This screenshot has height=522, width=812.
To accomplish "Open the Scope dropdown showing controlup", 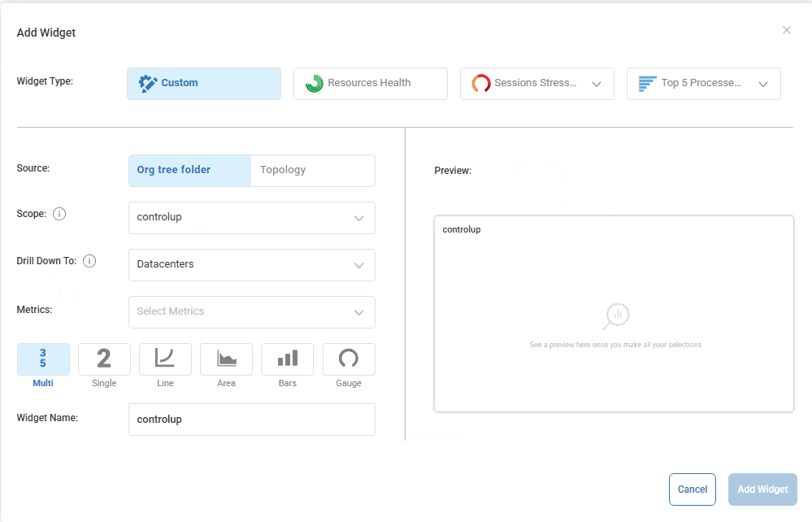I will (x=251, y=217).
